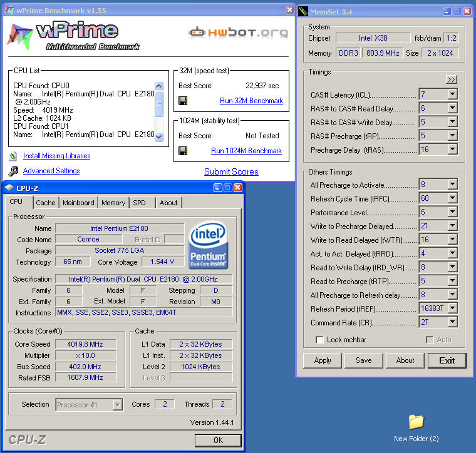476x453 pixels.
Task: Click Run 32M Benchmark link
Action: pyautogui.click(x=251, y=101)
